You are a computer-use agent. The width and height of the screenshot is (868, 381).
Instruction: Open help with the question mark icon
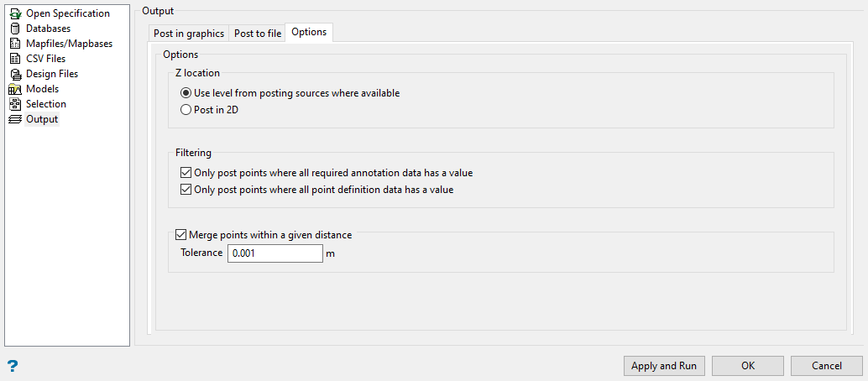13,366
